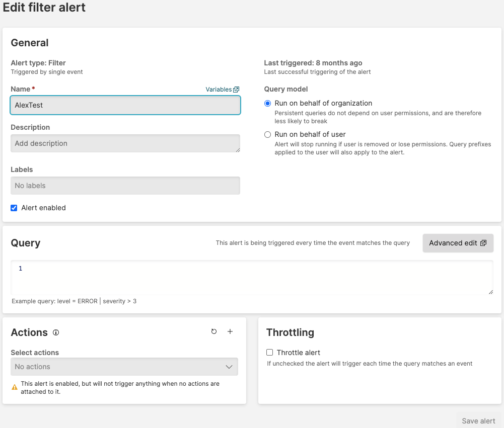504x428 pixels.
Task: Click the yellow warning triangle icon
Action: [15, 387]
